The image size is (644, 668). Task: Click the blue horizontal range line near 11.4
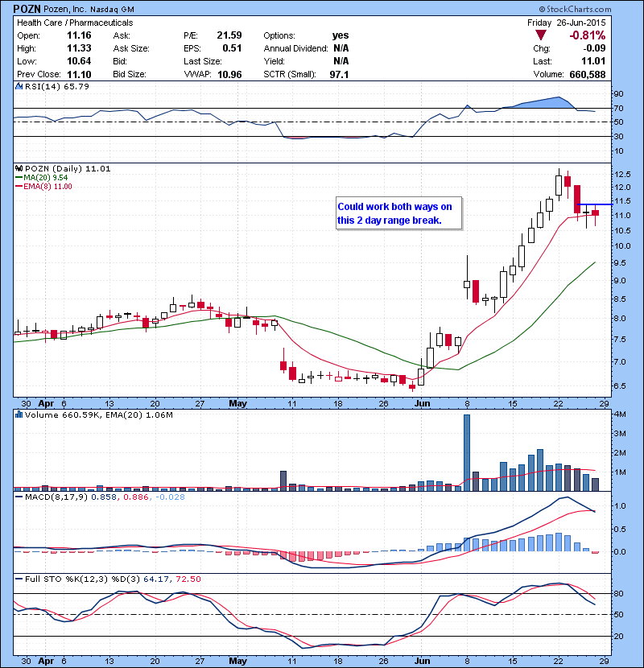[x=596, y=204]
